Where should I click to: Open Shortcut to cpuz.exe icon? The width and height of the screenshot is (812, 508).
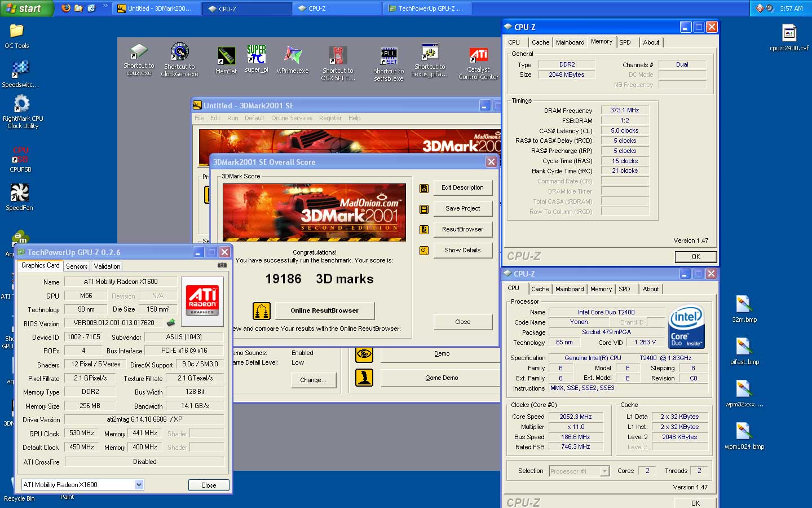pos(139,52)
